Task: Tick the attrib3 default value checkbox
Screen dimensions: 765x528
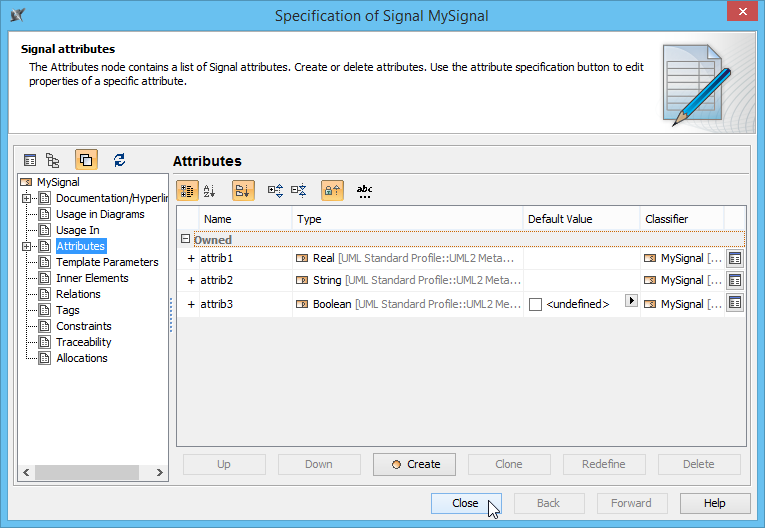Action: [x=536, y=304]
